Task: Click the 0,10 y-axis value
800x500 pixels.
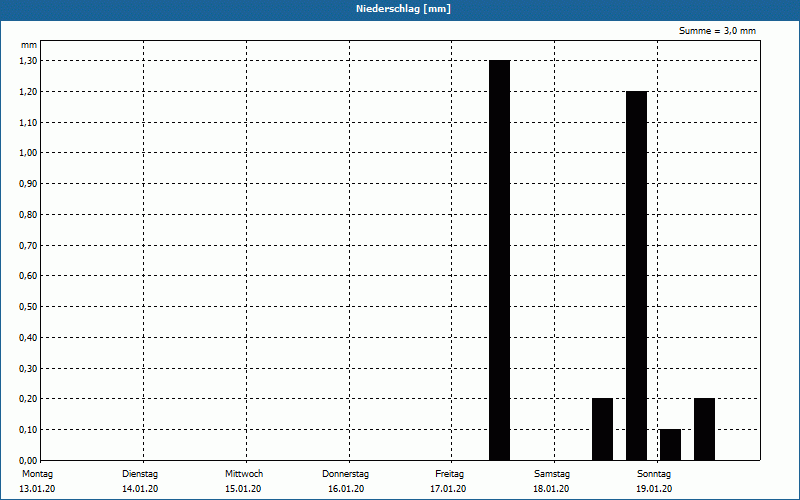Action: click(x=28, y=430)
